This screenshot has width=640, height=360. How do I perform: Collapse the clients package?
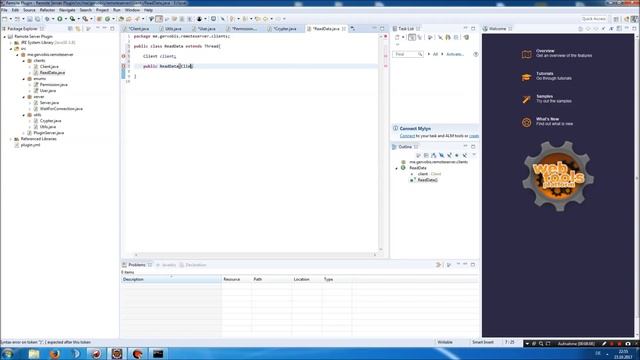coord(24,60)
